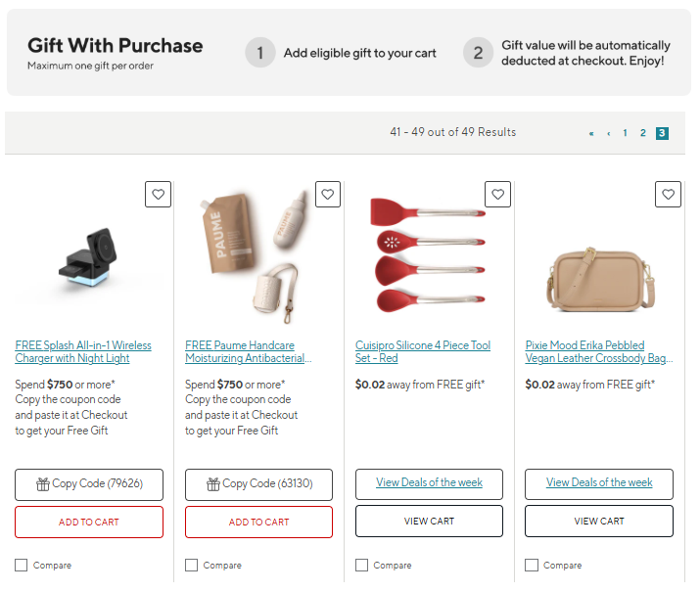Screen dimensions: 700x592
Task: Add Cuisipro Tool Set to wishlist heart
Action: click(498, 195)
